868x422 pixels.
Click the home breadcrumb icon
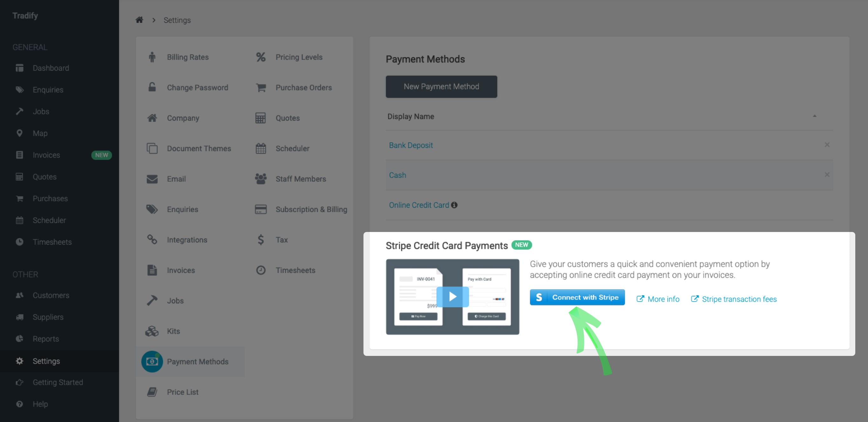click(139, 20)
